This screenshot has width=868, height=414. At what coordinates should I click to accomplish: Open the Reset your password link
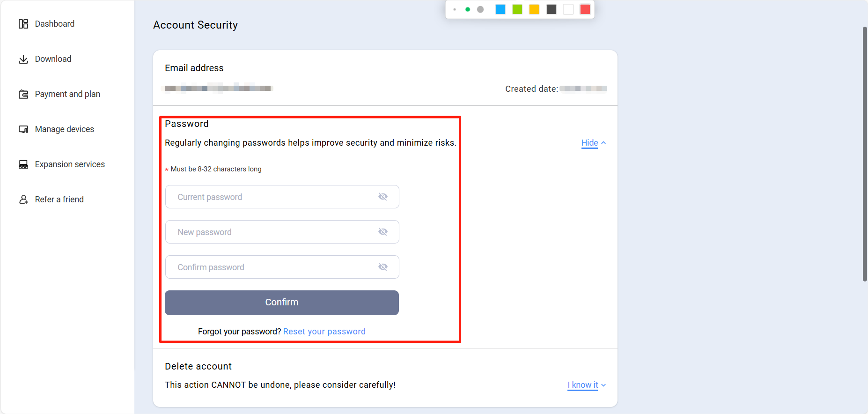click(324, 331)
